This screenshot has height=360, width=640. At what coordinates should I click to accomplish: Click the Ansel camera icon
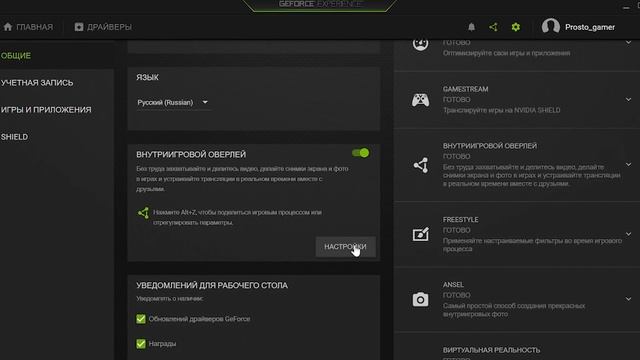click(x=420, y=299)
